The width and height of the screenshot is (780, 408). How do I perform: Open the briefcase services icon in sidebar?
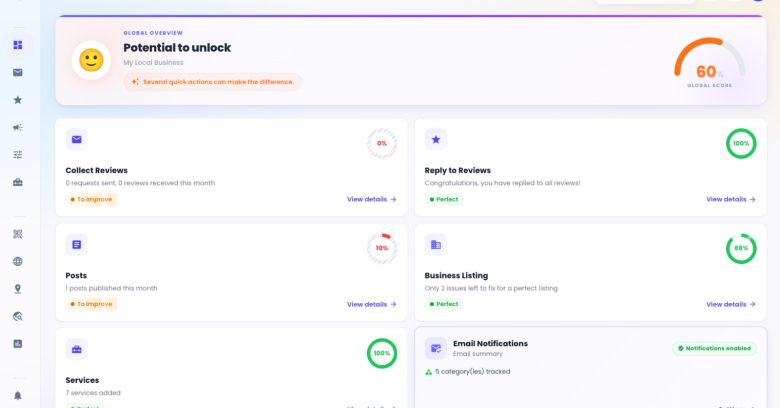coord(18,182)
